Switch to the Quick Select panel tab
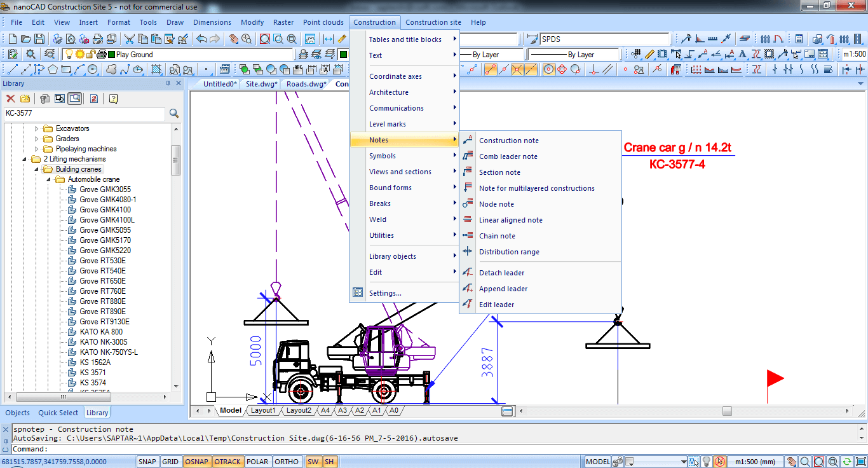This screenshot has height=468, width=868. [58, 413]
